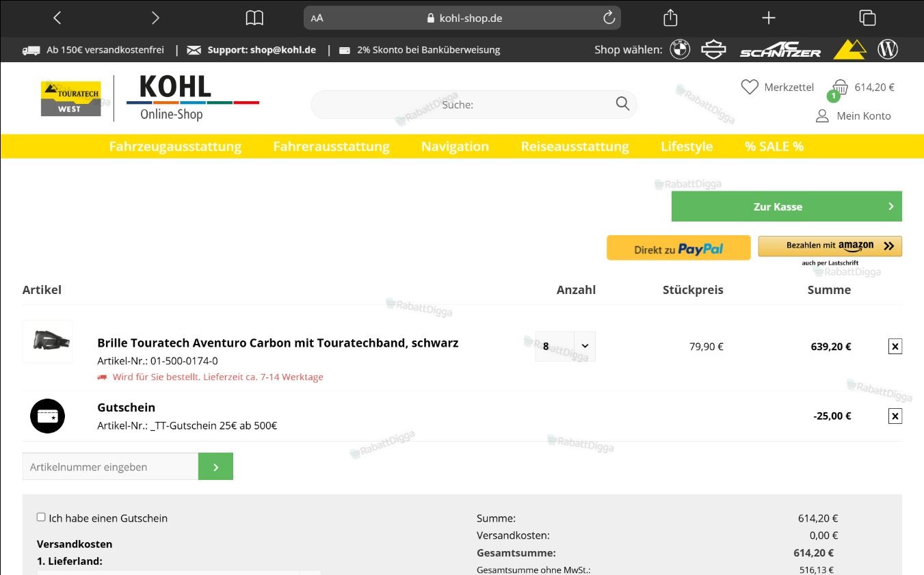
Task: Open Navigation menu item
Action: coord(455,146)
